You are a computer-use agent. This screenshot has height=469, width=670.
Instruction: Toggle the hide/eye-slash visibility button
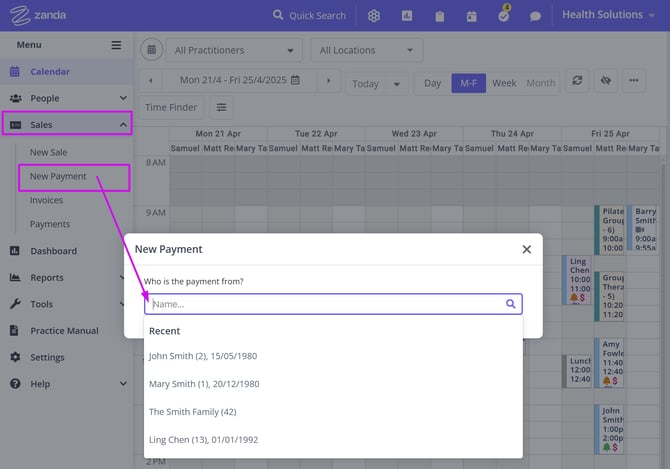604,82
